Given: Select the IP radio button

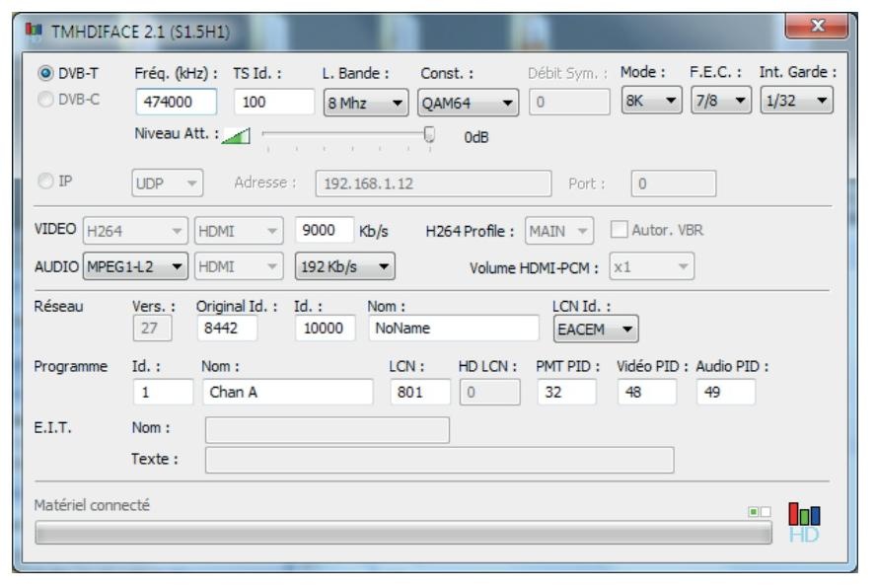Looking at the screenshot, I should click(45, 182).
